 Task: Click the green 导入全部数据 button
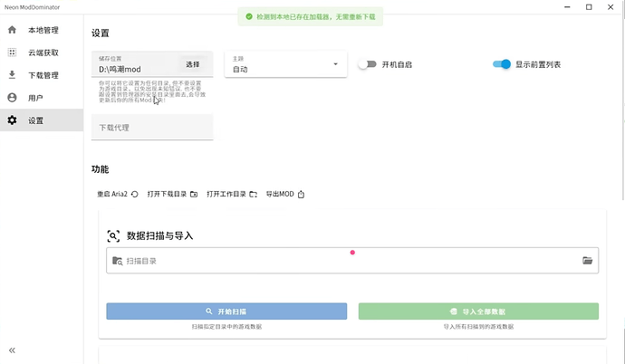478,311
